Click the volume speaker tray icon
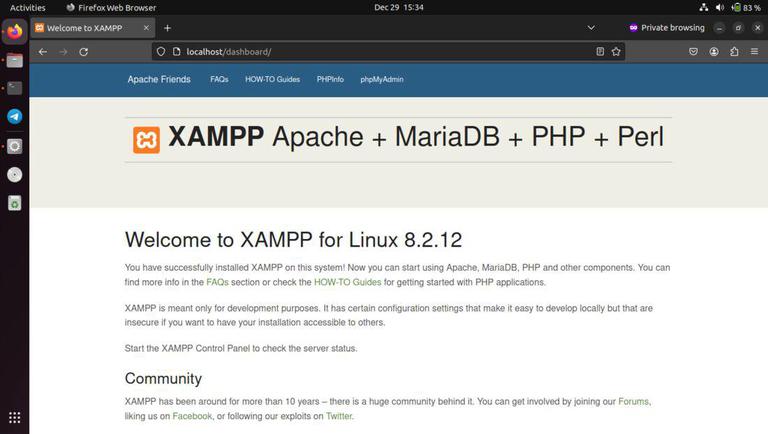The width and height of the screenshot is (768, 434). coord(720,7)
